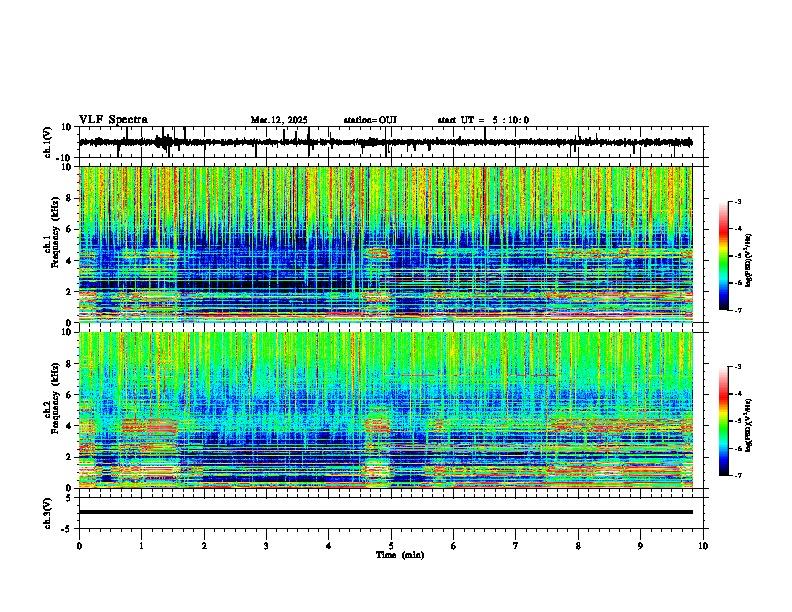Click the "station=OUI" header label

tap(370, 120)
